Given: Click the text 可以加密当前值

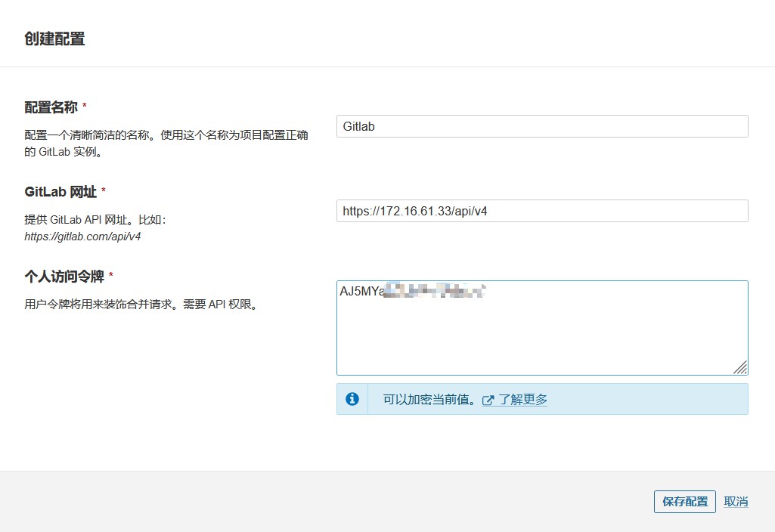Looking at the screenshot, I should 430,399.
